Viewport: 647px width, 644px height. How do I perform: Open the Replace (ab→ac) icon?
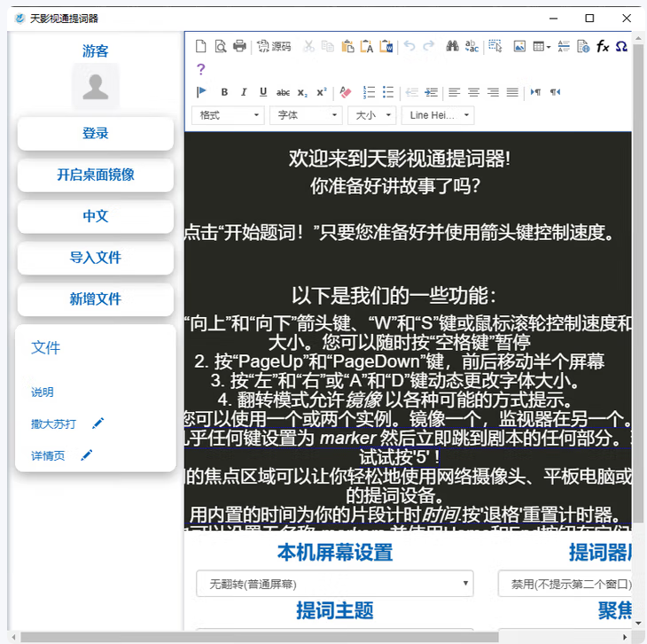click(x=472, y=46)
